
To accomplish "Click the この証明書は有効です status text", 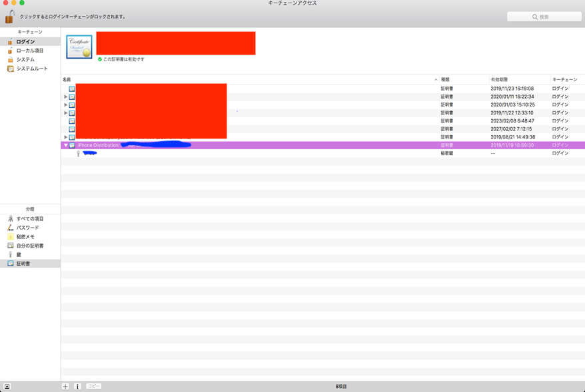I will pos(123,59).
